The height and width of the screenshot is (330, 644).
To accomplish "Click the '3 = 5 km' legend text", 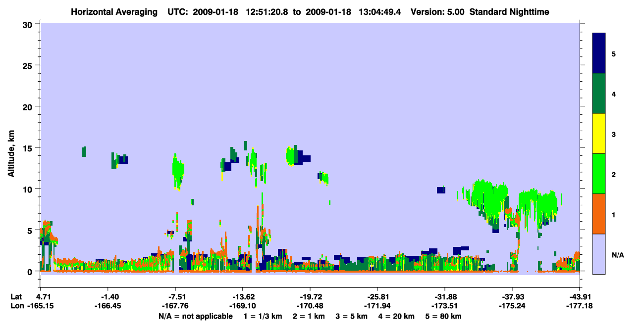I will (x=351, y=316).
